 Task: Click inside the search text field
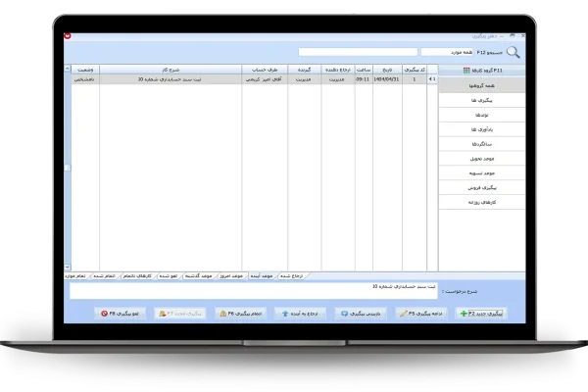[358, 52]
